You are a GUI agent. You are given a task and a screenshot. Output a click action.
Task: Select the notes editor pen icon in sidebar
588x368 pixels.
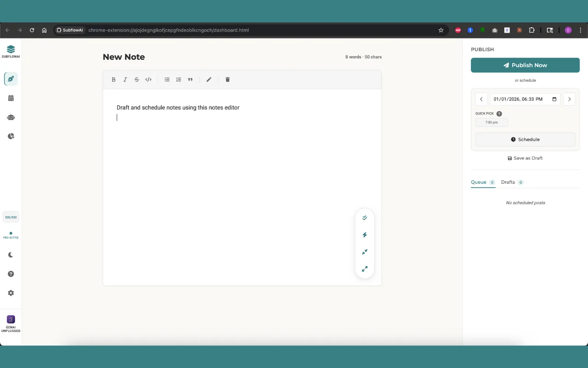[10, 78]
